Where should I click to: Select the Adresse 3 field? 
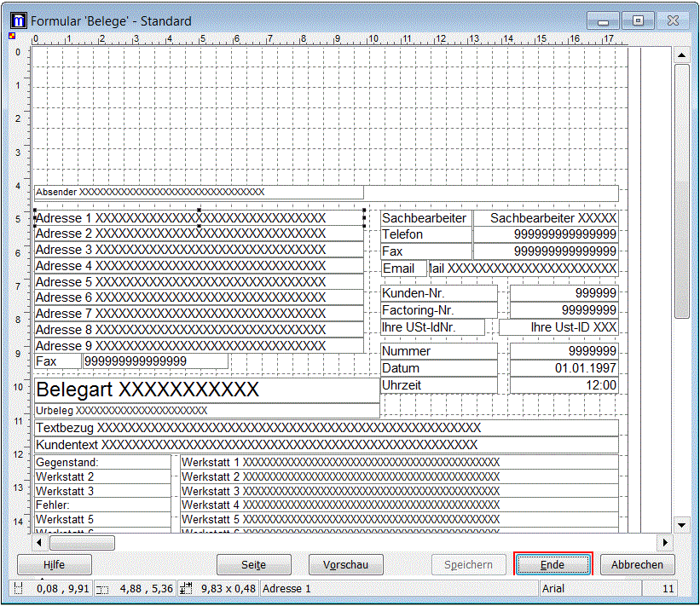pos(200,250)
